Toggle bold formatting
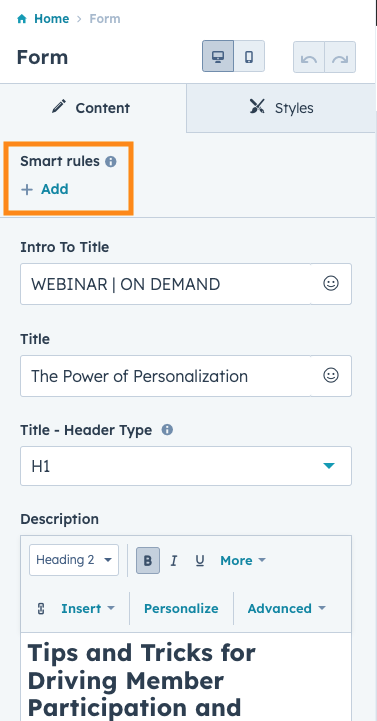Screen dimensions: 377x721 point(148,561)
